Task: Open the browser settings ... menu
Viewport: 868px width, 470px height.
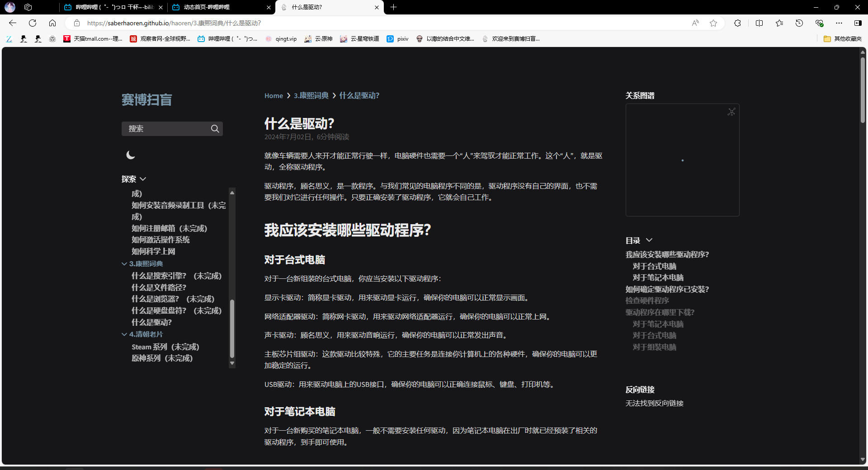Action: pyautogui.click(x=840, y=23)
